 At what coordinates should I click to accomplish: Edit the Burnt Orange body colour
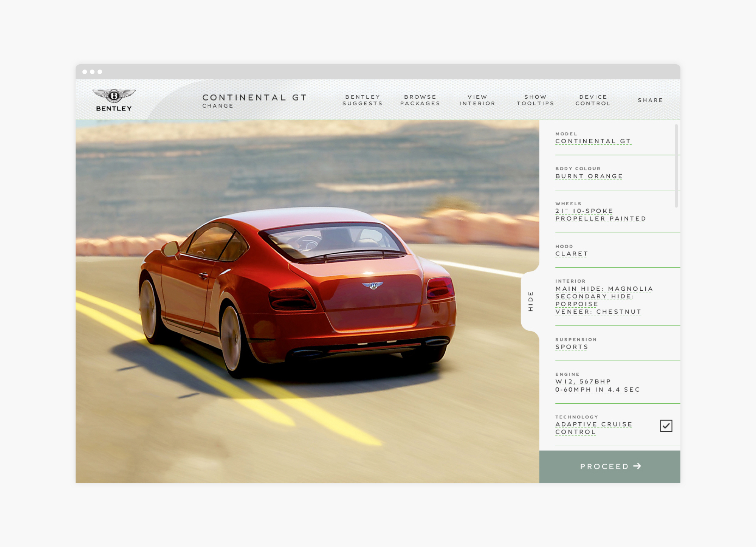pos(589,176)
